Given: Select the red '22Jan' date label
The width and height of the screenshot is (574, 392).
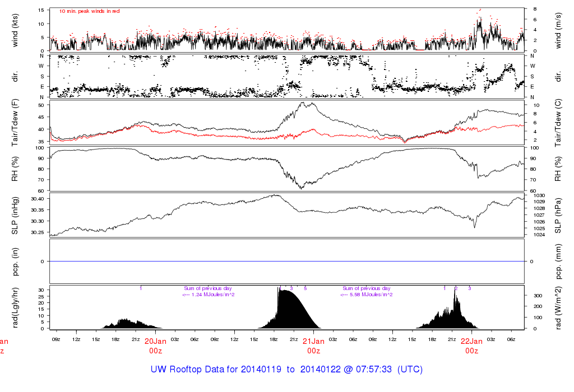Looking at the screenshot, I should tap(471, 341).
